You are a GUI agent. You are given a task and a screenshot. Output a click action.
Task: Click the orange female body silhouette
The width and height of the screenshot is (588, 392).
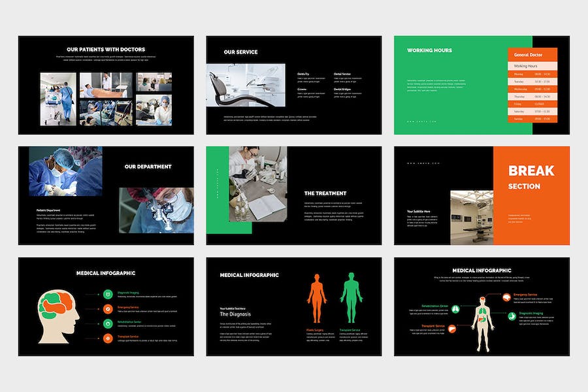click(x=317, y=299)
